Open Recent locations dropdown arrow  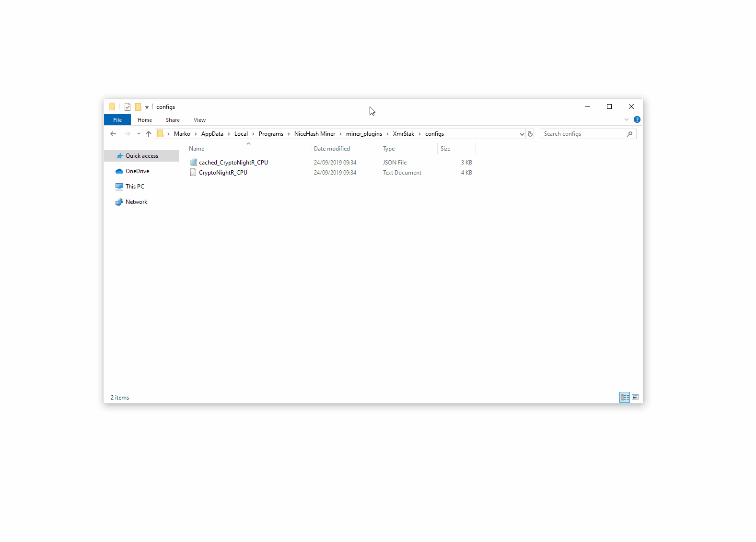139,134
